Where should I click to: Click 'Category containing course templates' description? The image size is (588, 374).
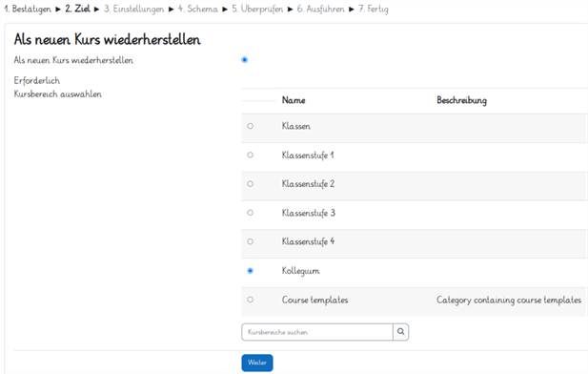[509, 300]
